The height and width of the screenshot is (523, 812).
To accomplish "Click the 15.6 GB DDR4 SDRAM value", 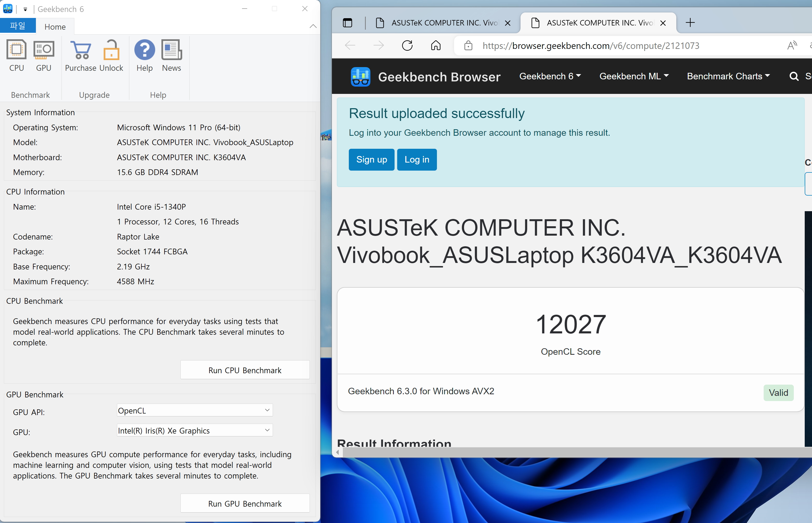I will point(158,172).
